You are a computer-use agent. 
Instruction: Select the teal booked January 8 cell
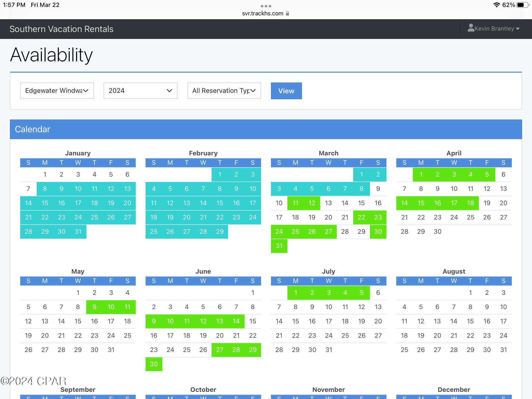[x=45, y=189]
